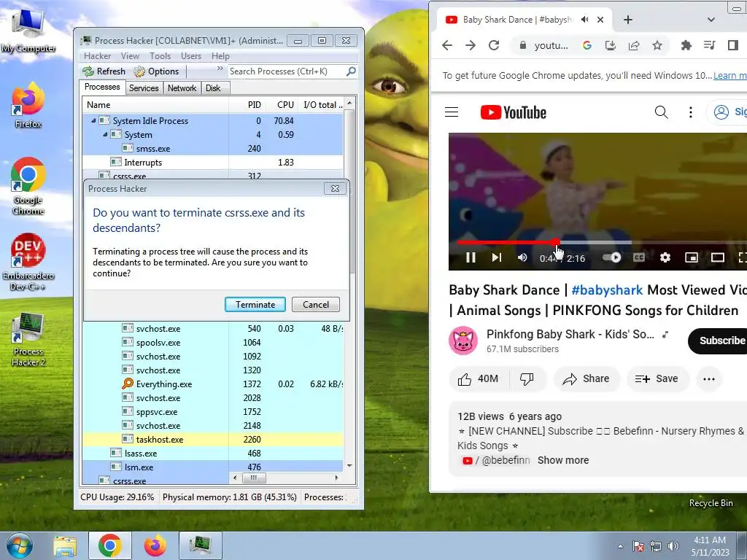
Task: Open YouTube player settings gear
Action: (665, 257)
